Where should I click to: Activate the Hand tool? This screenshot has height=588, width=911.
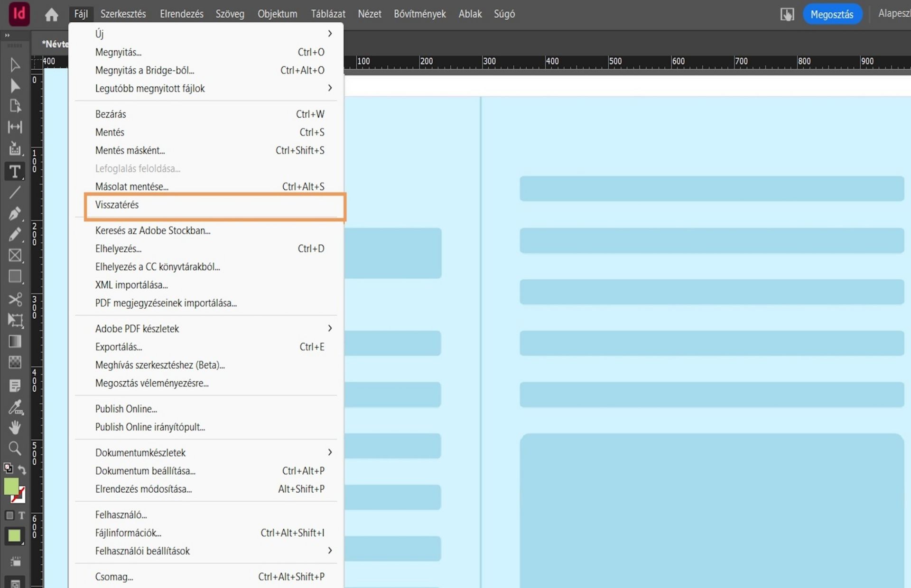point(15,427)
